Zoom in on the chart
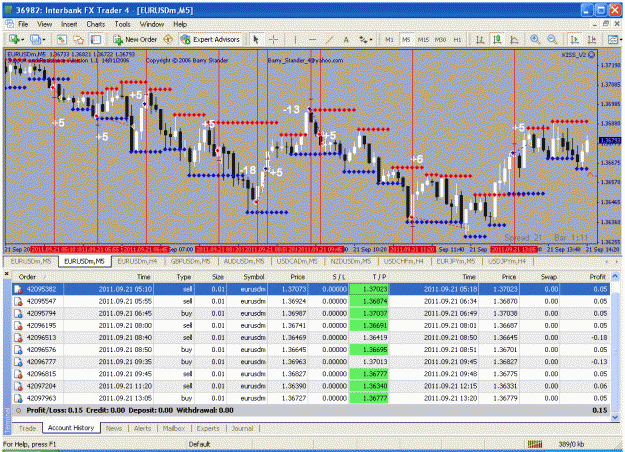 (535, 39)
